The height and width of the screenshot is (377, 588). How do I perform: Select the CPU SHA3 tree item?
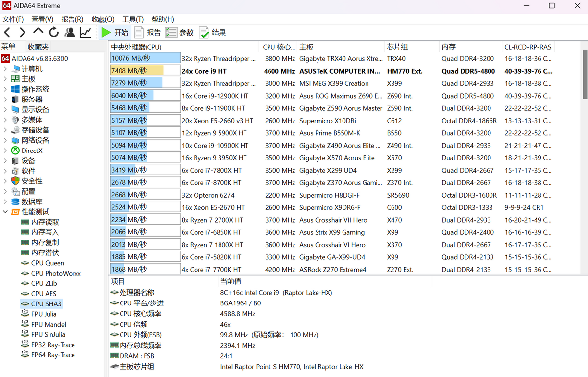pos(41,304)
